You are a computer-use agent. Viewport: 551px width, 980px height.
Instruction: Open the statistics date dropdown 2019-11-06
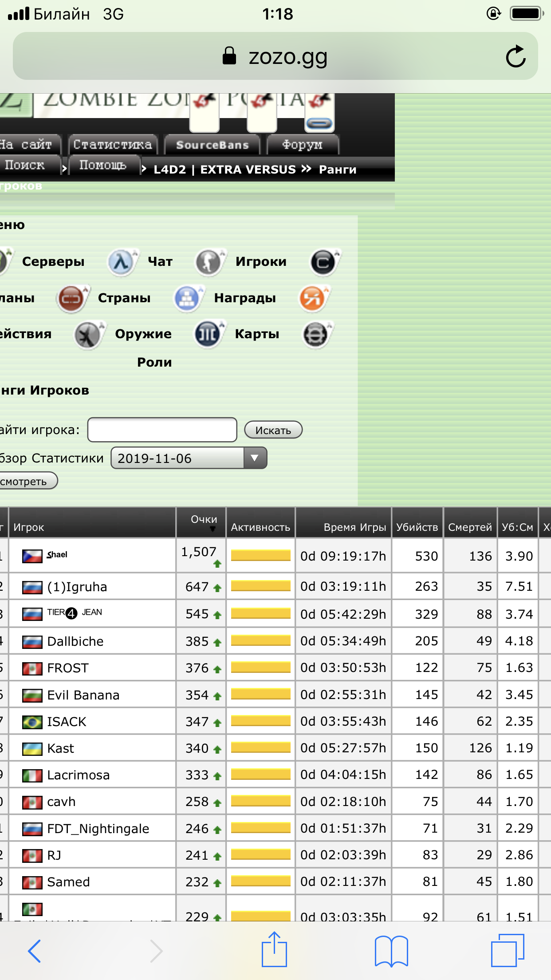point(189,458)
